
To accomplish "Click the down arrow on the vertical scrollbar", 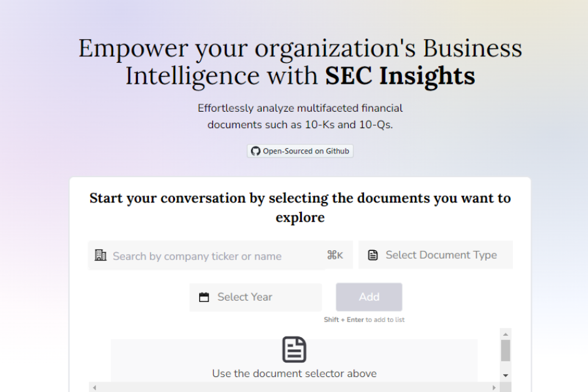I will coord(506,375).
